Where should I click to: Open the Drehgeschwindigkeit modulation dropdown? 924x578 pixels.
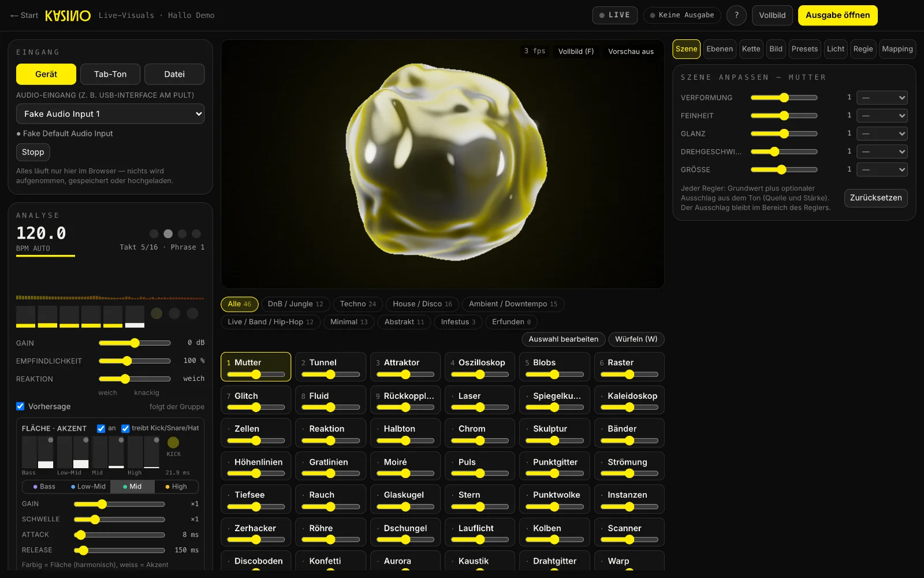882,151
